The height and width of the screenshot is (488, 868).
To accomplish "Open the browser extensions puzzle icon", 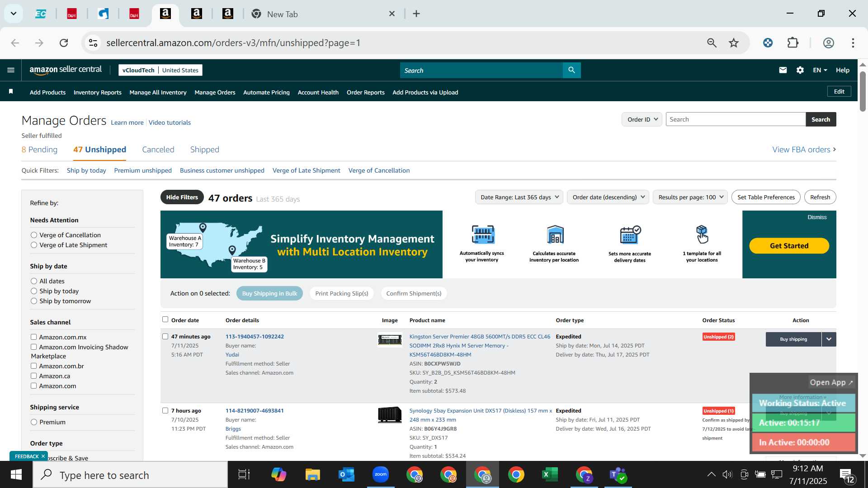I will tap(793, 43).
